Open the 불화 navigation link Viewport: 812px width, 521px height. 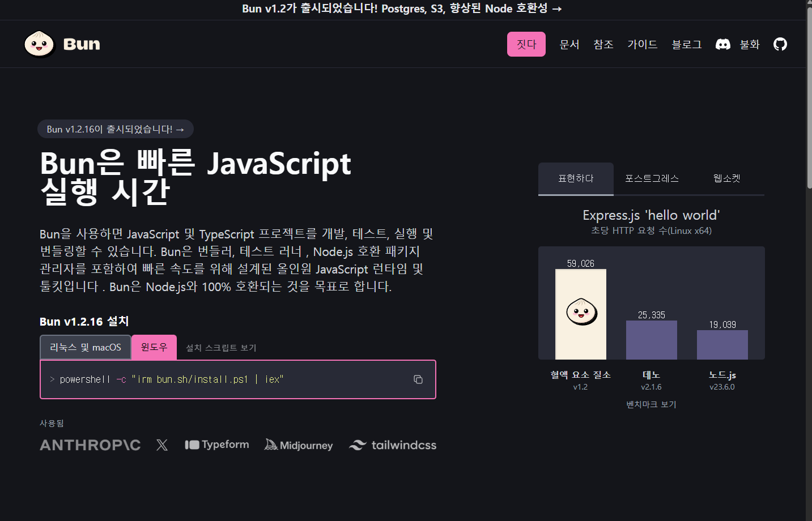click(750, 44)
